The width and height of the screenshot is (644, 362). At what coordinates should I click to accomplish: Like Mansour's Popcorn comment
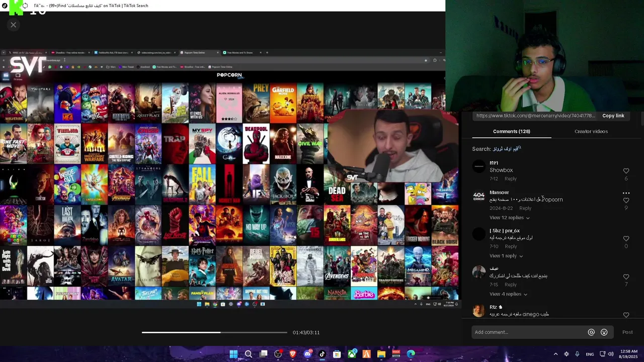[626, 200]
